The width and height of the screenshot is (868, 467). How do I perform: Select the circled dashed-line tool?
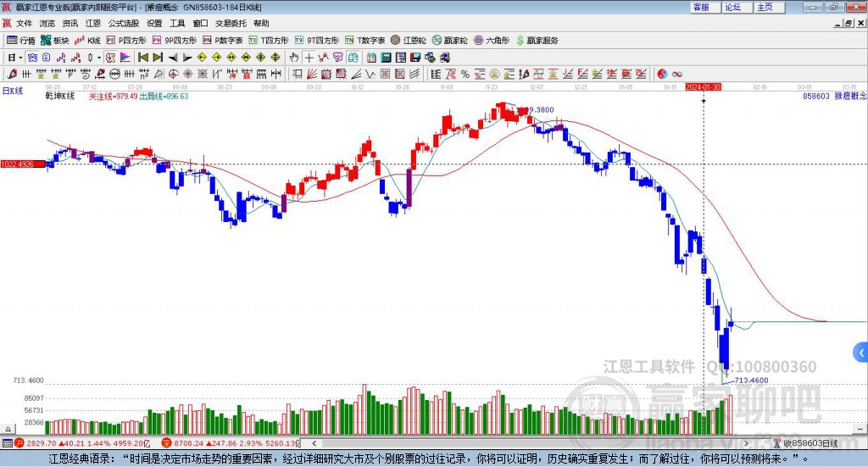point(115,74)
